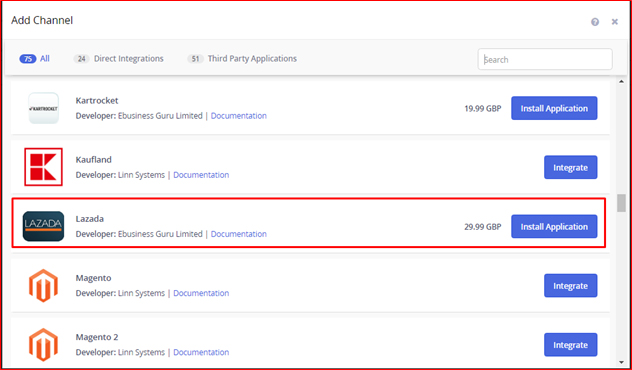Click the Magento 2 channel name
The height and width of the screenshot is (370, 632).
coord(97,337)
